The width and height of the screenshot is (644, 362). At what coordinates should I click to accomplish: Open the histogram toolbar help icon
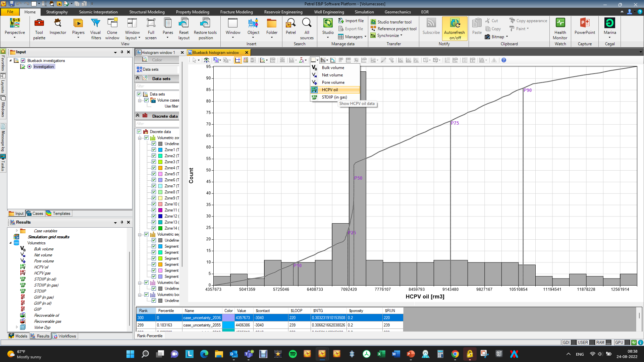[x=504, y=60]
